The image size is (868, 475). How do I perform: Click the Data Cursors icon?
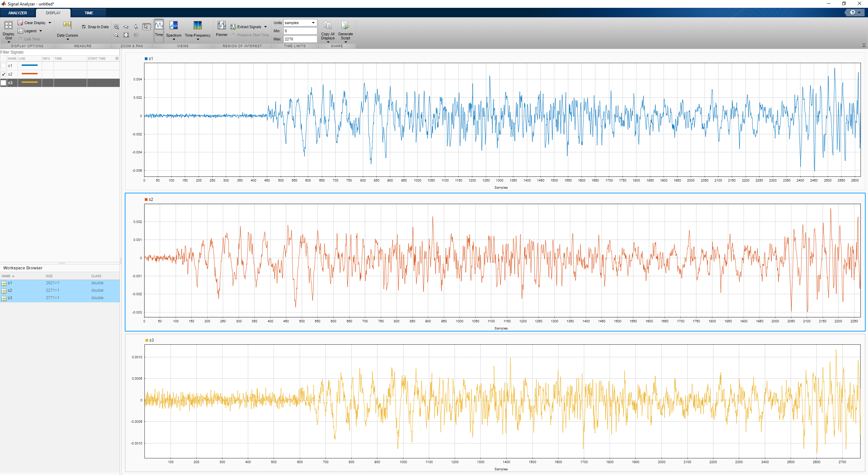(x=67, y=25)
